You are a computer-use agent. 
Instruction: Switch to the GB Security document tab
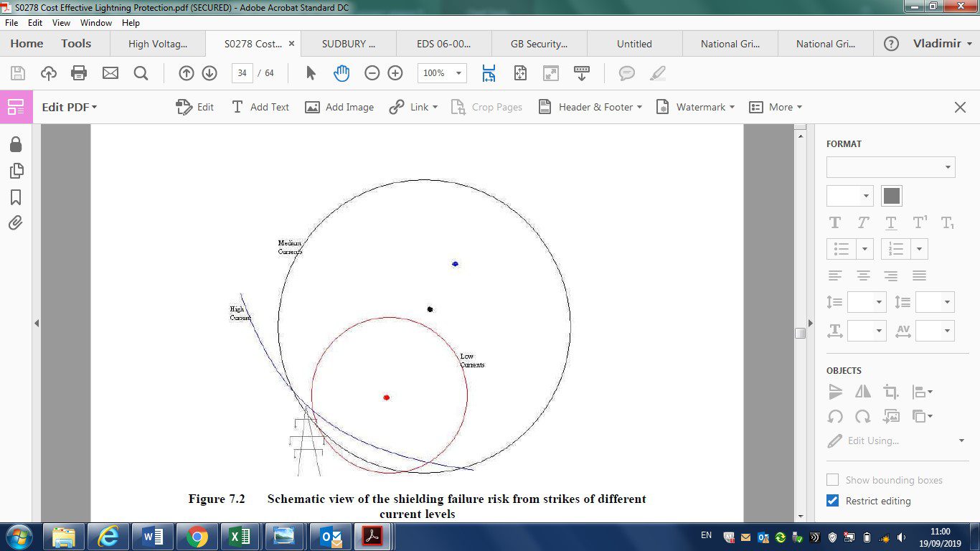coord(539,44)
